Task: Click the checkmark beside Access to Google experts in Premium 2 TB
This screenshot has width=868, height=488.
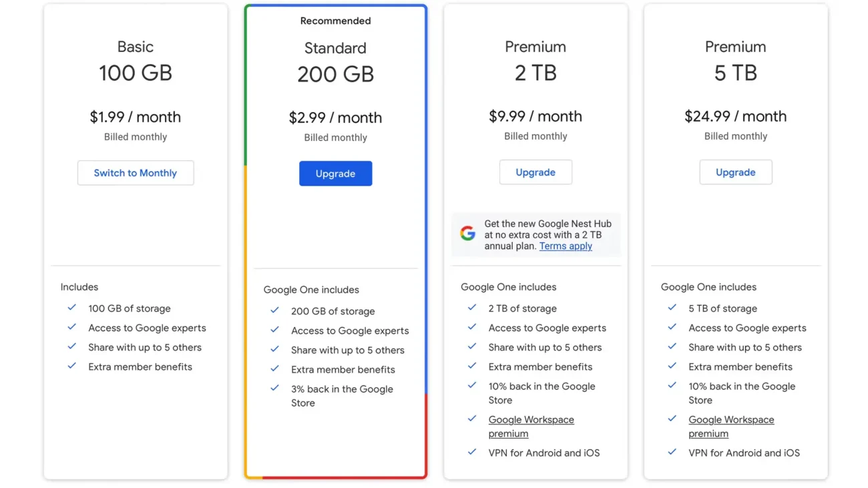Action: (472, 327)
